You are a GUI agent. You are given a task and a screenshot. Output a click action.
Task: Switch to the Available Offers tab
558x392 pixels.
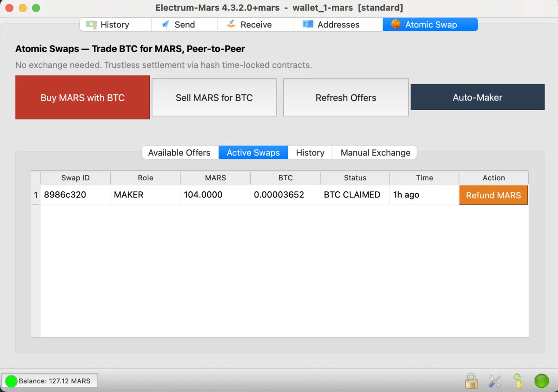(x=179, y=152)
